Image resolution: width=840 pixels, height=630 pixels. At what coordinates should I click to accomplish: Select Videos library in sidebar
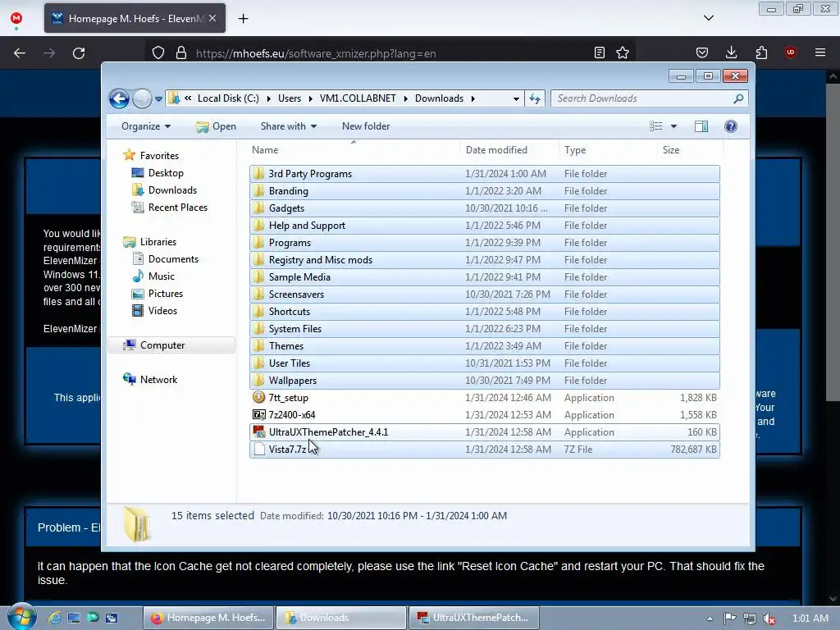(x=162, y=311)
